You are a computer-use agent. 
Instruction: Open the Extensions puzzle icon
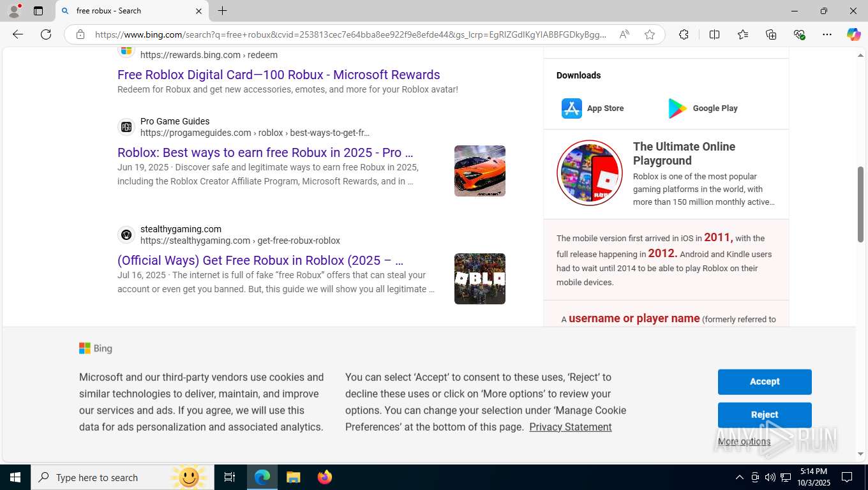[684, 34]
